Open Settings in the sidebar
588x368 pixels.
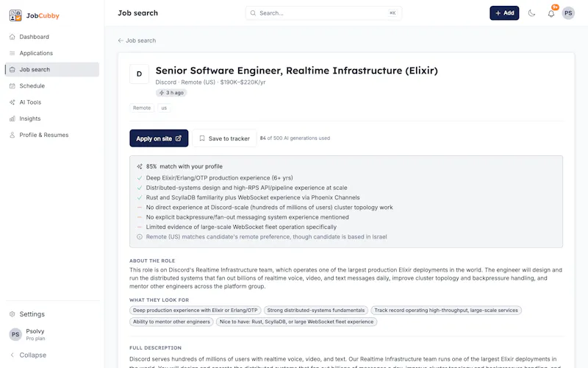pyautogui.click(x=52, y=314)
